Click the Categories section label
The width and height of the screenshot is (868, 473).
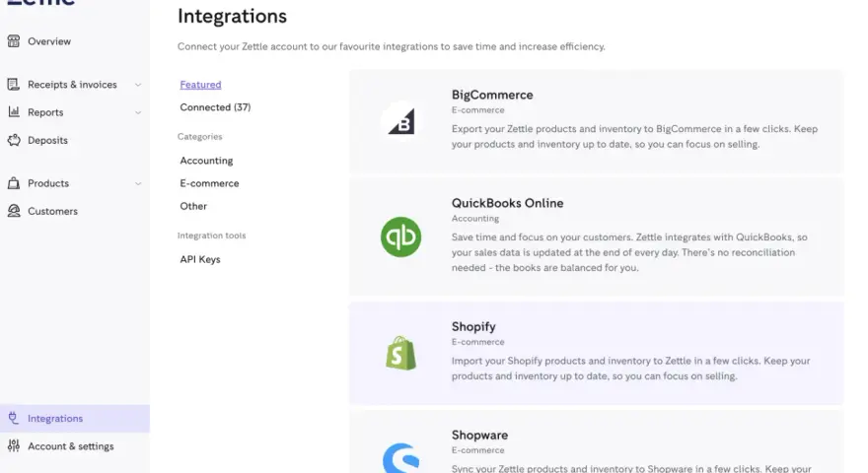(200, 136)
